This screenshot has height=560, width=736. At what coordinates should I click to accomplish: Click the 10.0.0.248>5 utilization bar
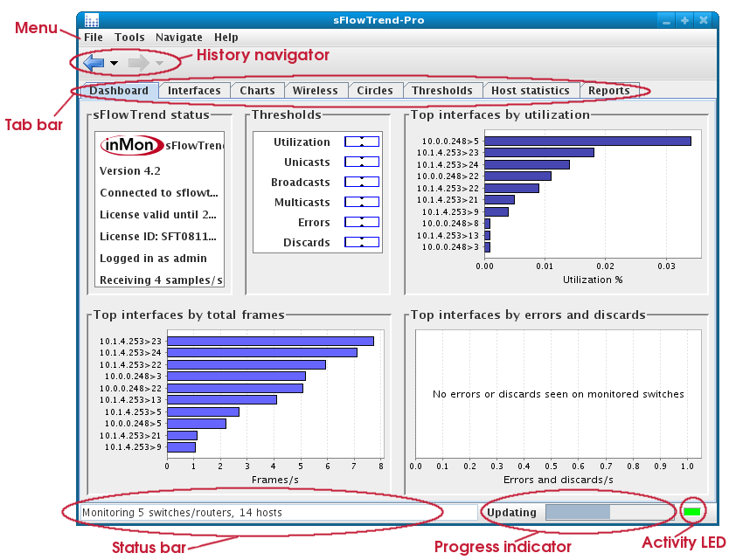587,142
